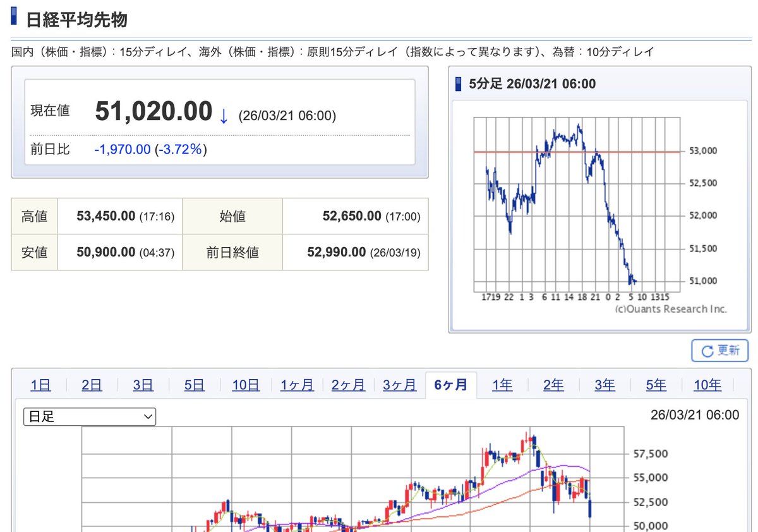Click the 6-month daily candlestick chart
758x532 pixels.
pyautogui.click(x=374, y=480)
